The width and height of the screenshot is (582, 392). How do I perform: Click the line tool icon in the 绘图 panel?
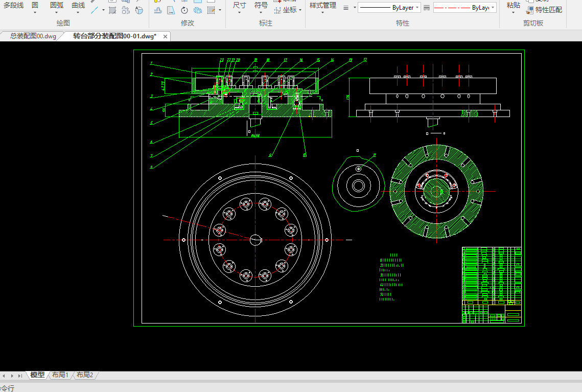95,10
